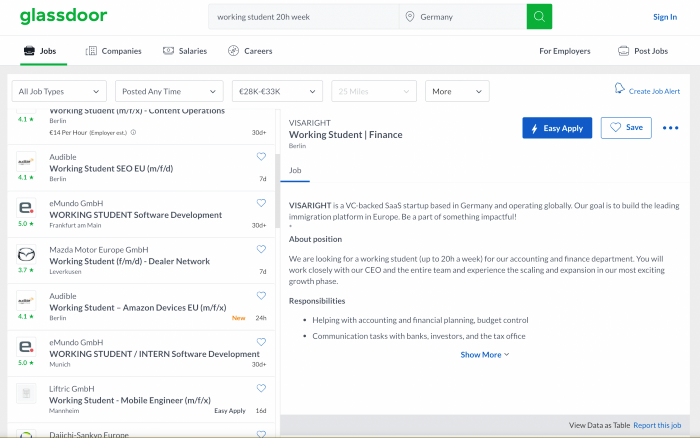700x438 pixels.
Task: Click the bell icon for Create Job Alert
Action: (x=619, y=88)
